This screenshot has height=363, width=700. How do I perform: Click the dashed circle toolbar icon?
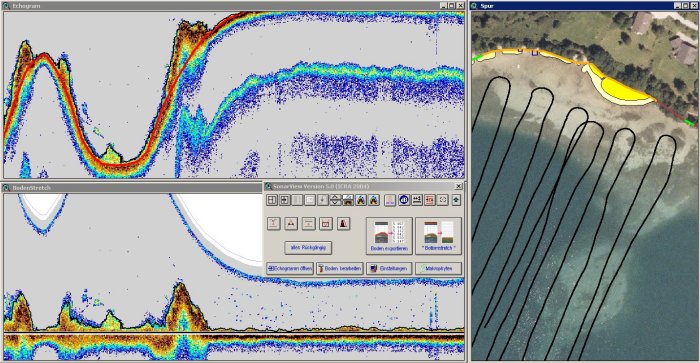click(x=442, y=200)
